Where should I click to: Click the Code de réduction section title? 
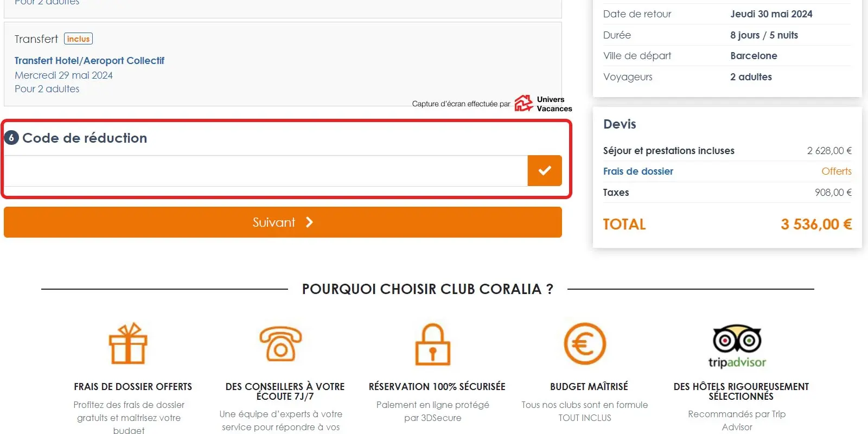point(85,138)
